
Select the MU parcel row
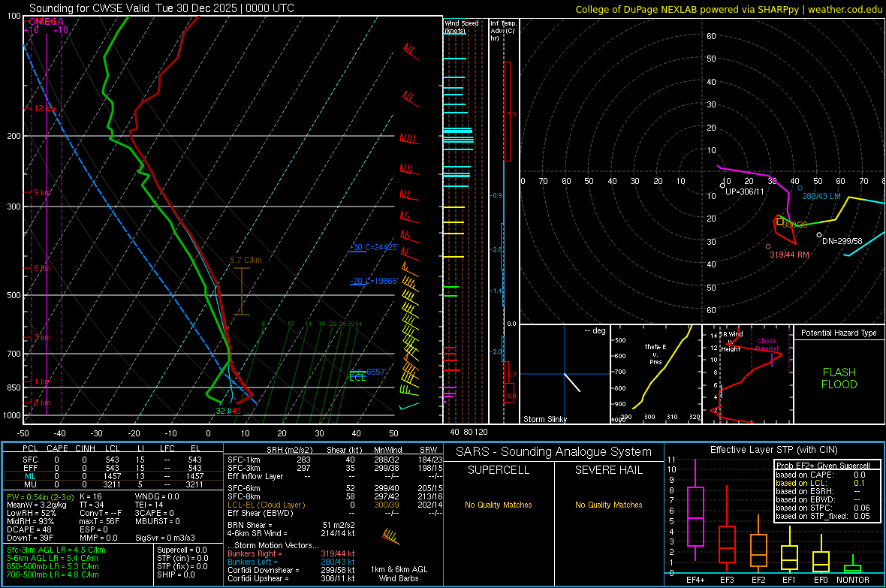point(113,484)
